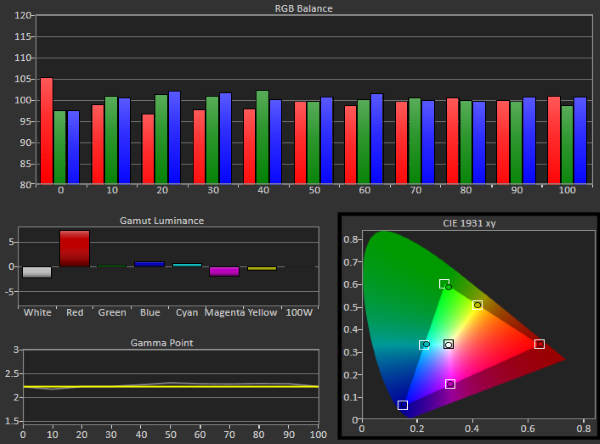This screenshot has height=444, width=600.
Task: Select the red bar at 40 in RGB Balance
Action: (249, 146)
